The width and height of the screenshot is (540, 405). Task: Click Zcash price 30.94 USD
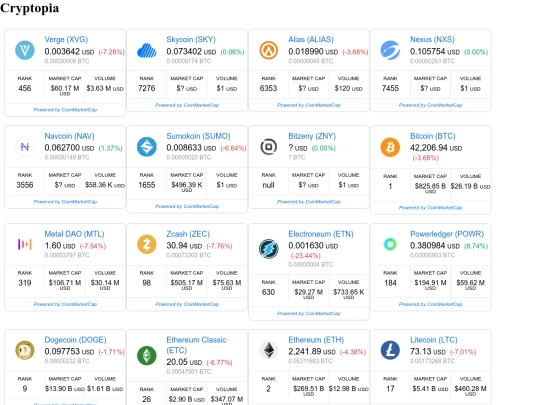pyautogui.click(x=185, y=246)
